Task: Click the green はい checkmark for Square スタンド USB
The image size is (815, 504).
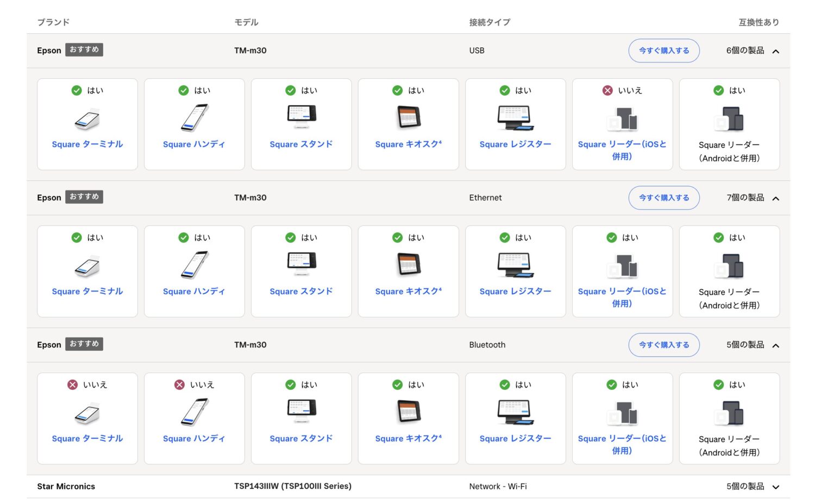Action: 290,90
